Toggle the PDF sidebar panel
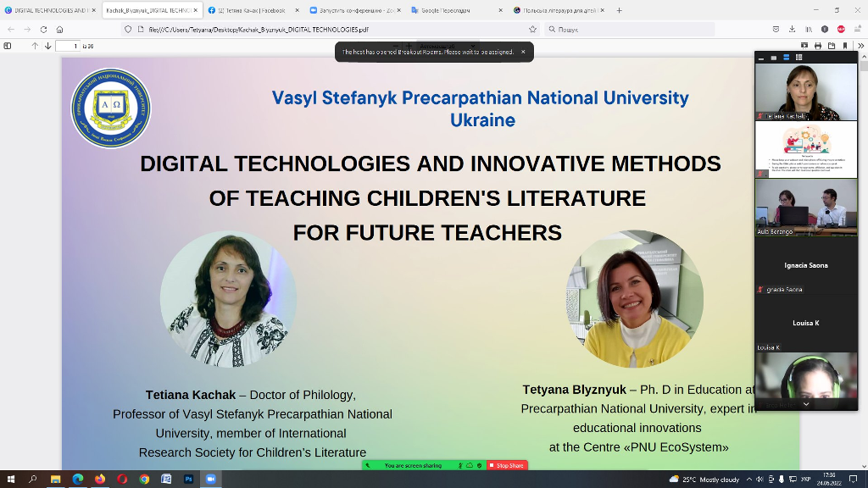 point(8,46)
